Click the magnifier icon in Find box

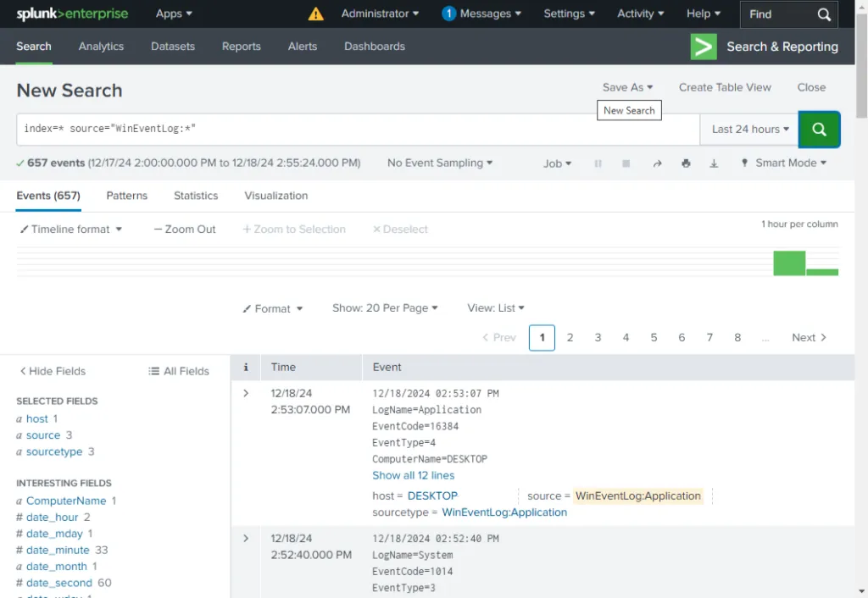coord(824,14)
